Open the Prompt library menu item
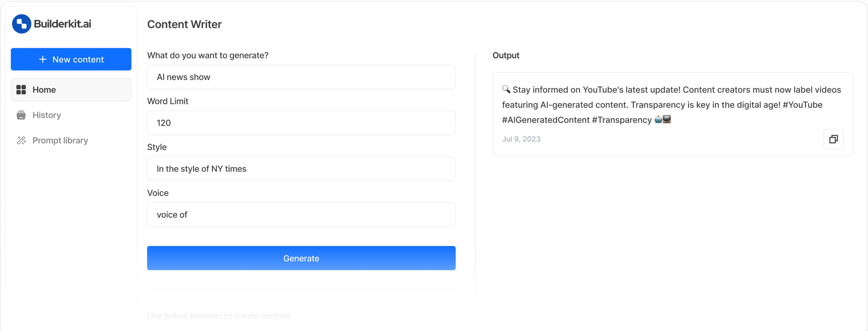 [71, 140]
